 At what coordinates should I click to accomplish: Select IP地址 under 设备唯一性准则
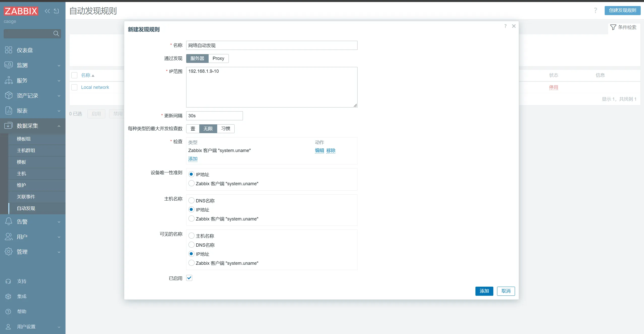[191, 174]
